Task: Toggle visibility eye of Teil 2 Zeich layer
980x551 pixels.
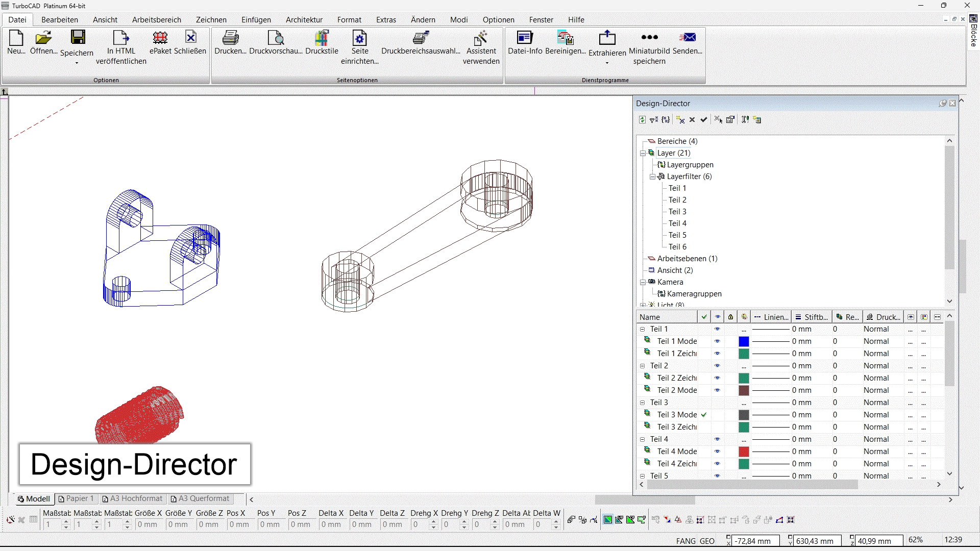Action: [x=717, y=378]
